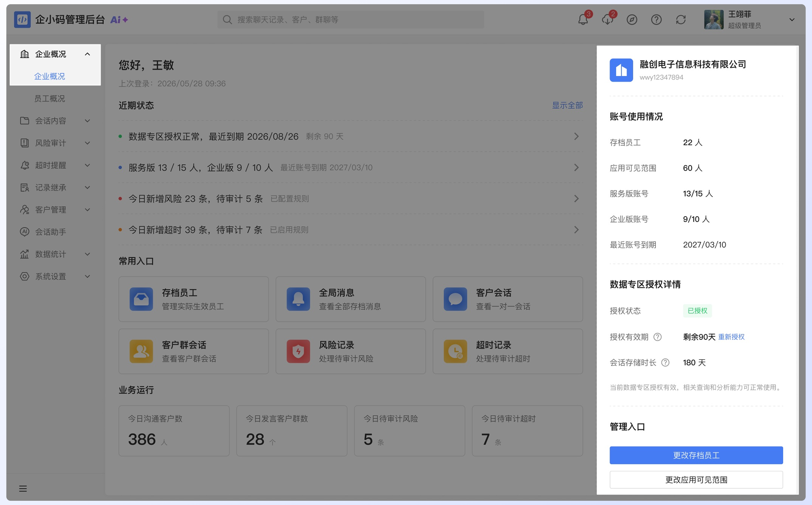812x505 pixels.
Task: Open the 存档员工 entry icon
Action: (x=141, y=299)
